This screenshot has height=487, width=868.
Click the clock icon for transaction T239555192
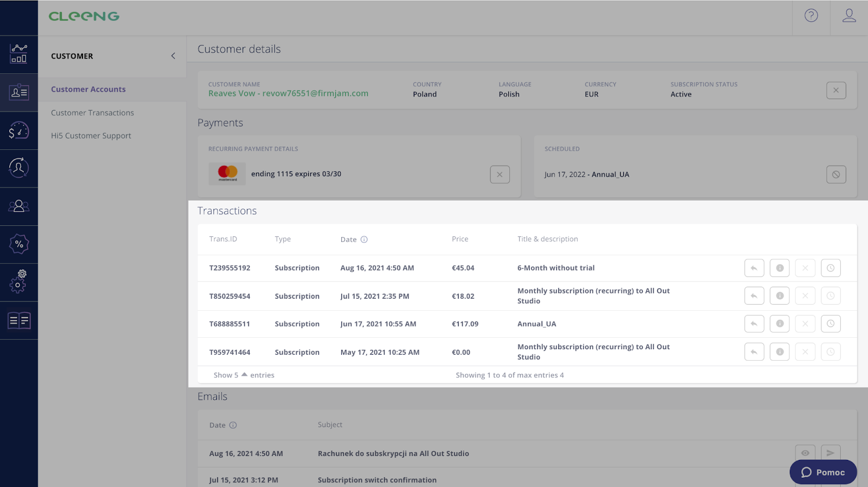831,268
